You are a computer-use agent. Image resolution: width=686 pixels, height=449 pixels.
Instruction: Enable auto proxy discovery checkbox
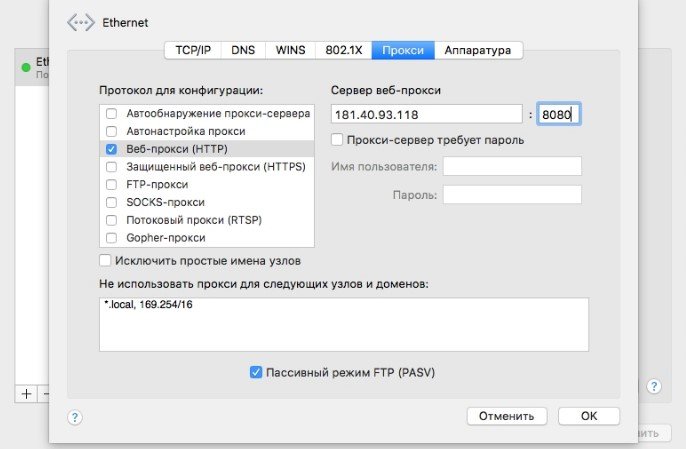click(112, 113)
